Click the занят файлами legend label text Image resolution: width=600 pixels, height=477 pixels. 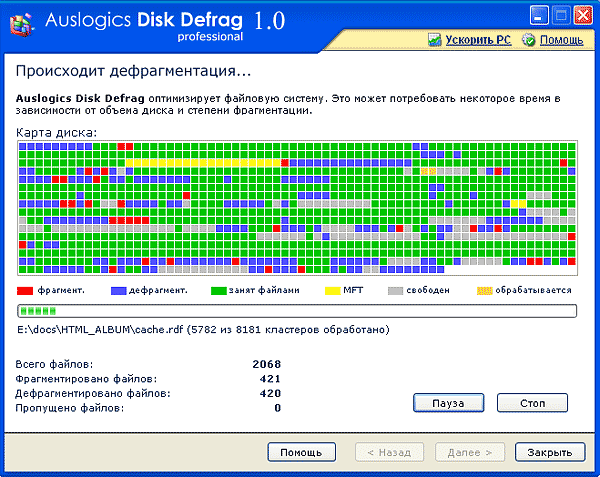[264, 290]
